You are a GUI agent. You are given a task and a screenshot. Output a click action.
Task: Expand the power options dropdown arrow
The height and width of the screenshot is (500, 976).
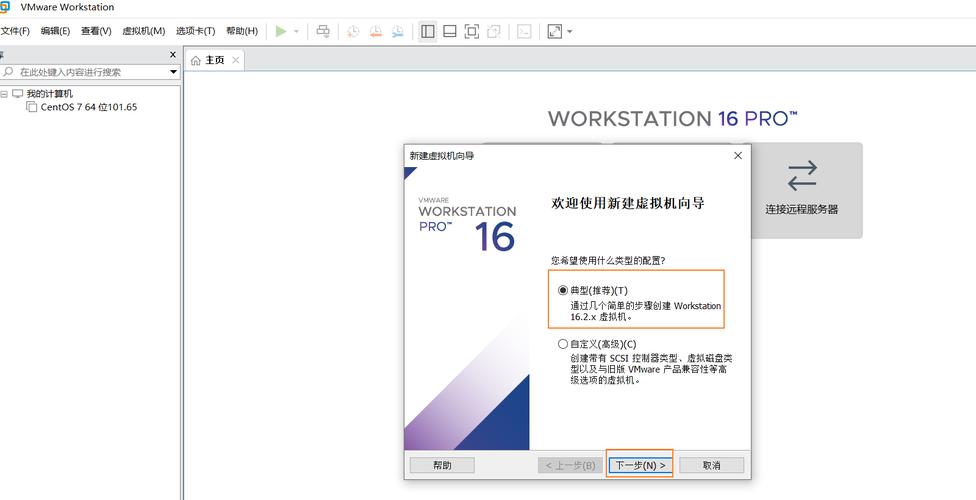click(x=296, y=31)
